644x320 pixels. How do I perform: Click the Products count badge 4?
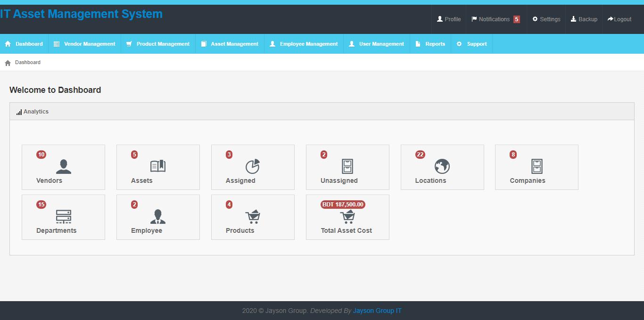click(x=229, y=205)
